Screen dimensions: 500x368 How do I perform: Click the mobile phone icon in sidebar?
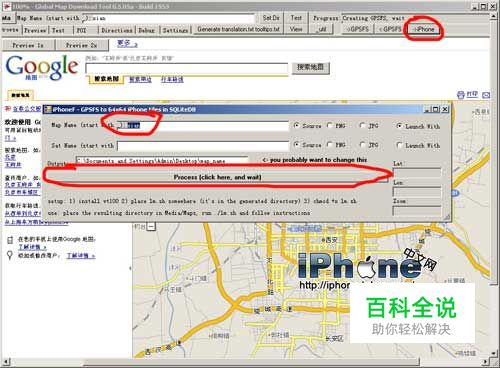(x=10, y=240)
